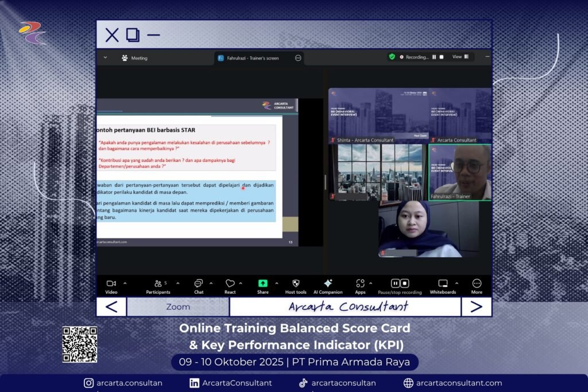
Task: Click the More options ellipsis icon
Action: pyautogui.click(x=477, y=284)
